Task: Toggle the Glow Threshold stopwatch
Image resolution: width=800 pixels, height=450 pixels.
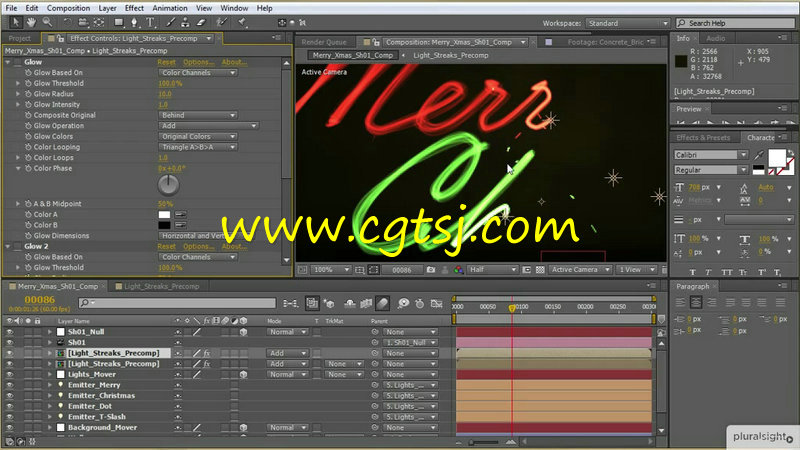Action: tap(28, 83)
